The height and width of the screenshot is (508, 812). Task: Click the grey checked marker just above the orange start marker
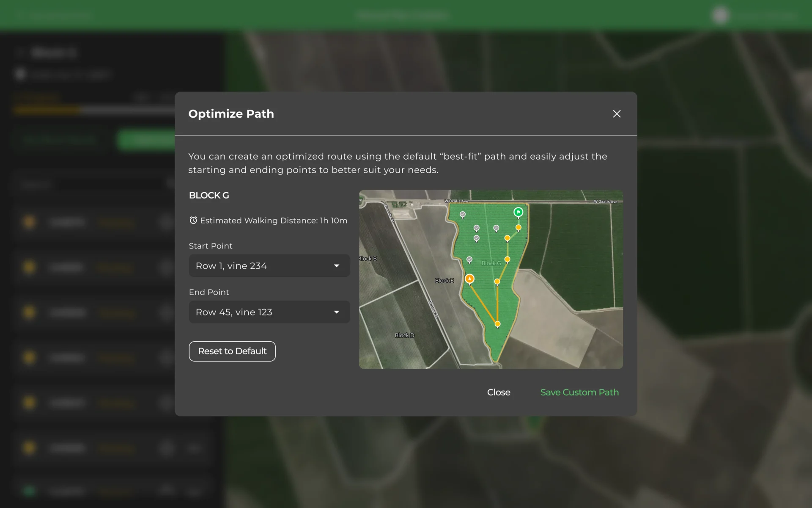(469, 259)
